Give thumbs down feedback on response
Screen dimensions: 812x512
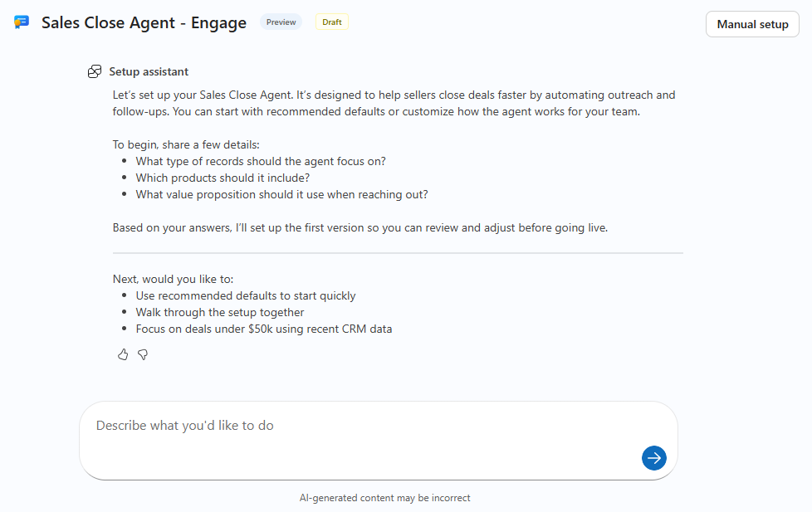[x=143, y=354]
